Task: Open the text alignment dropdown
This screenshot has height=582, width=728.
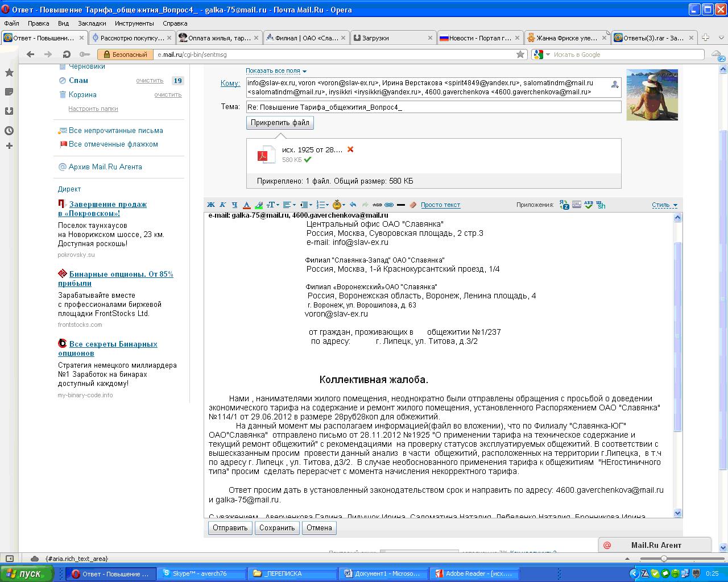Action: (x=288, y=205)
